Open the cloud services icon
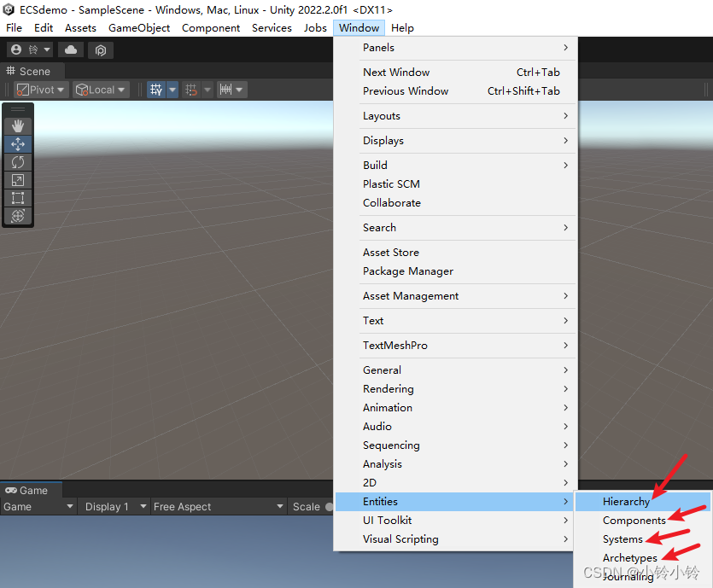The image size is (713, 588). [x=71, y=49]
